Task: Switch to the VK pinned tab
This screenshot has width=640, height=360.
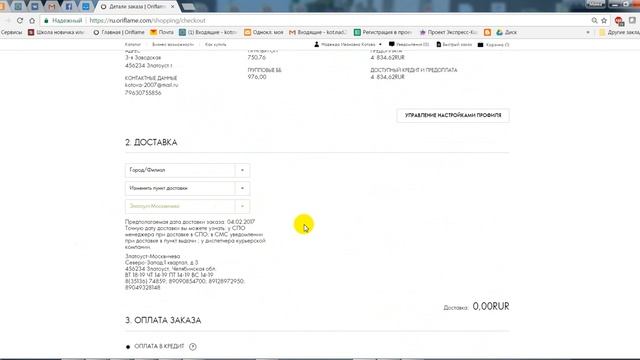Action: click(x=35, y=7)
